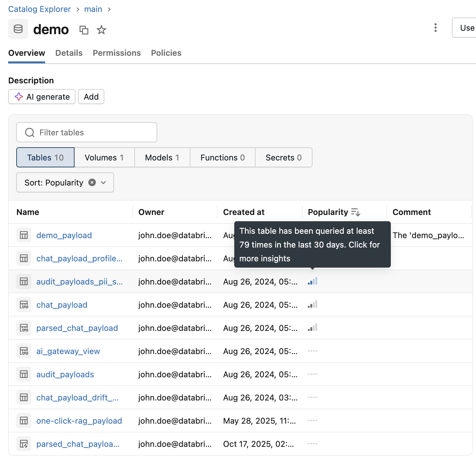Image resolution: width=476 pixels, height=460 pixels.
Task: Switch to the Details tab
Action: pos(69,53)
